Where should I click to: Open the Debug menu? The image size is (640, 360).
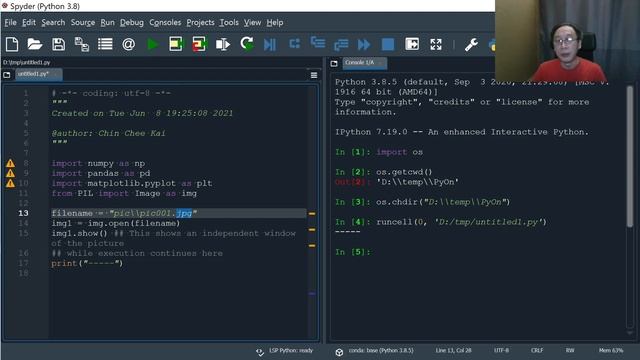[132, 22]
